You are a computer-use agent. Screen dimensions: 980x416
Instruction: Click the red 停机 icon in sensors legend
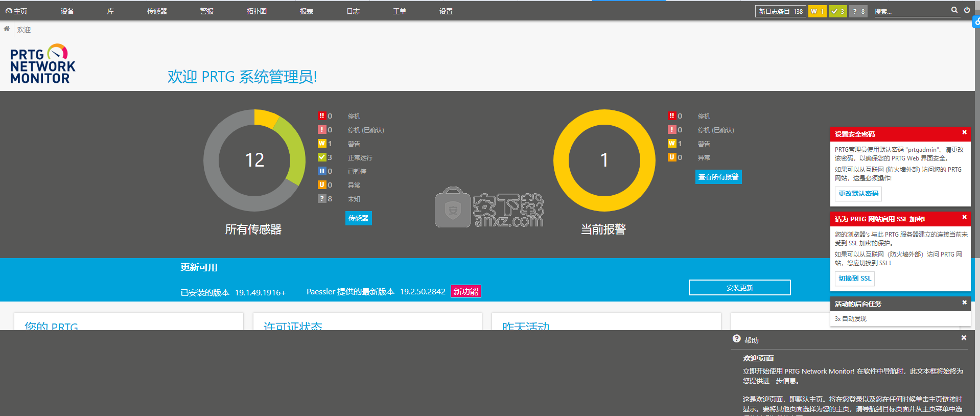(x=322, y=116)
